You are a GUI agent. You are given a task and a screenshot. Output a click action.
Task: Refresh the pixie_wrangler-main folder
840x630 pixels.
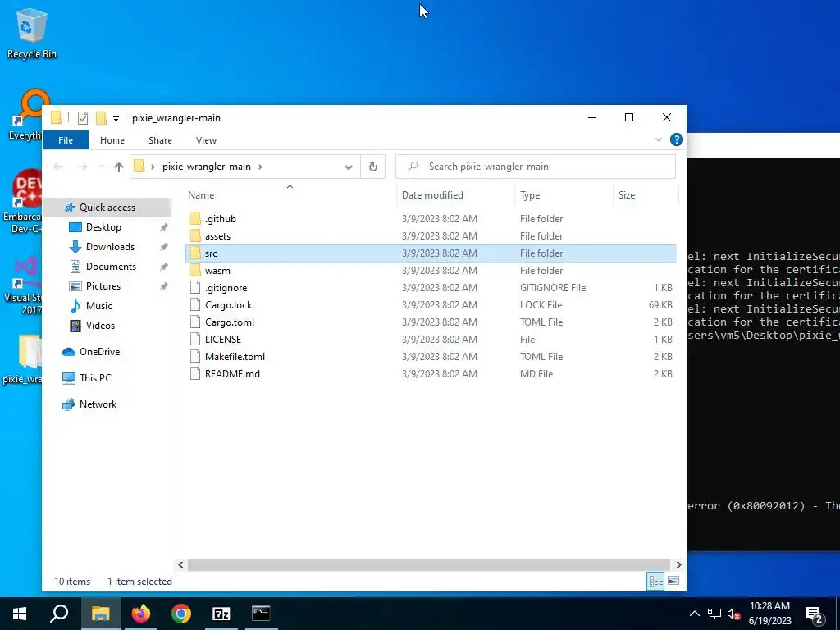(373, 167)
